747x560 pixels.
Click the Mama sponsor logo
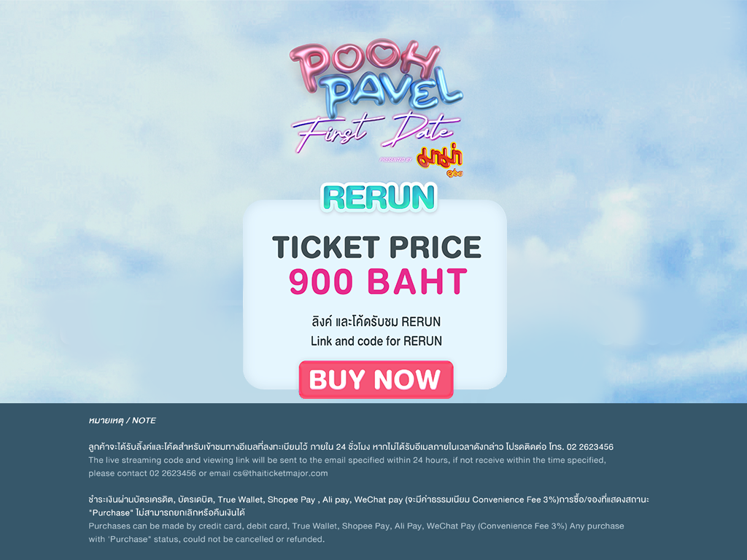(x=440, y=160)
